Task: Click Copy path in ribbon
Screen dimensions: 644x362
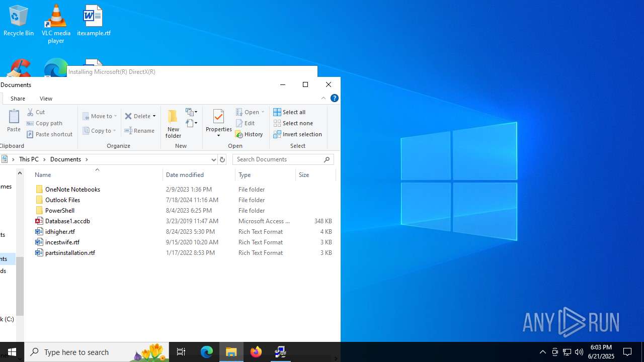Action: pos(44,123)
